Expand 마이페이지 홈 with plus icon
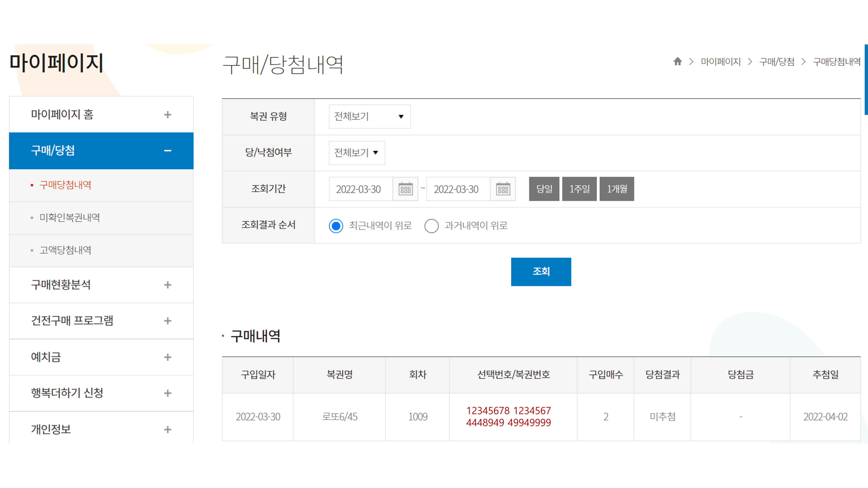Viewport: 868px width, 488px height. click(168, 115)
